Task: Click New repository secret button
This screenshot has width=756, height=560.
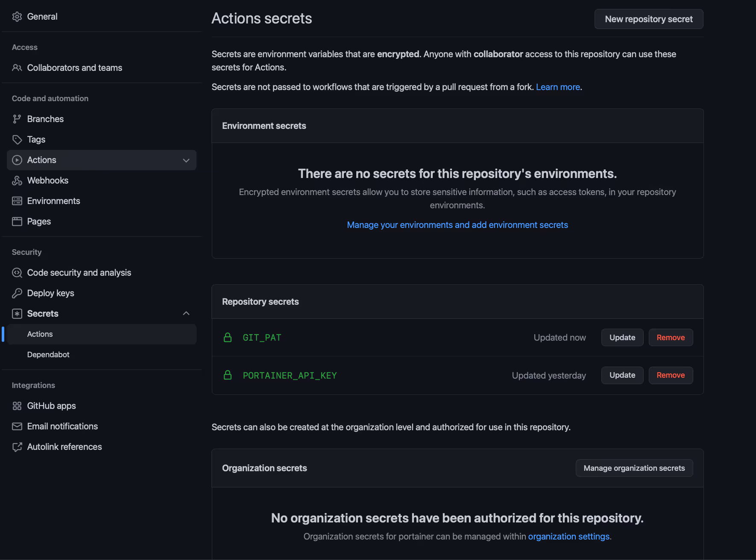Action: [649, 19]
